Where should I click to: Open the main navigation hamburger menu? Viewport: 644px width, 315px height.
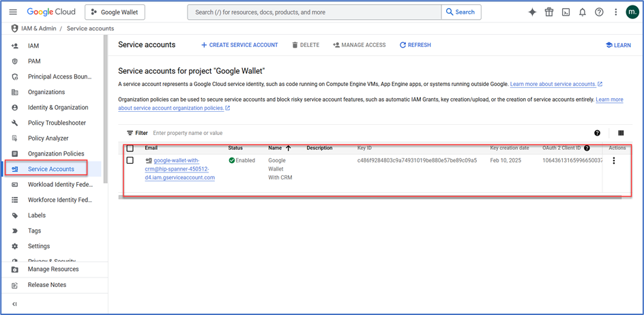tap(13, 12)
